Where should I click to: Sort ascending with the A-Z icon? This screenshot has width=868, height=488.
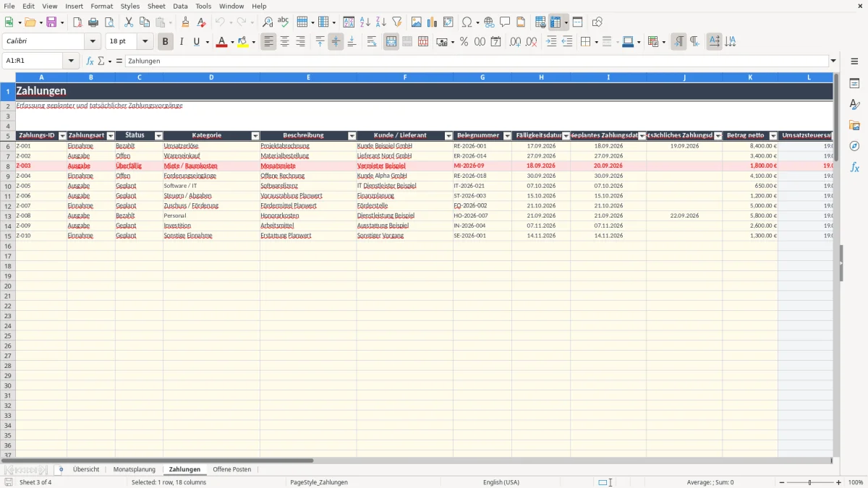click(365, 22)
